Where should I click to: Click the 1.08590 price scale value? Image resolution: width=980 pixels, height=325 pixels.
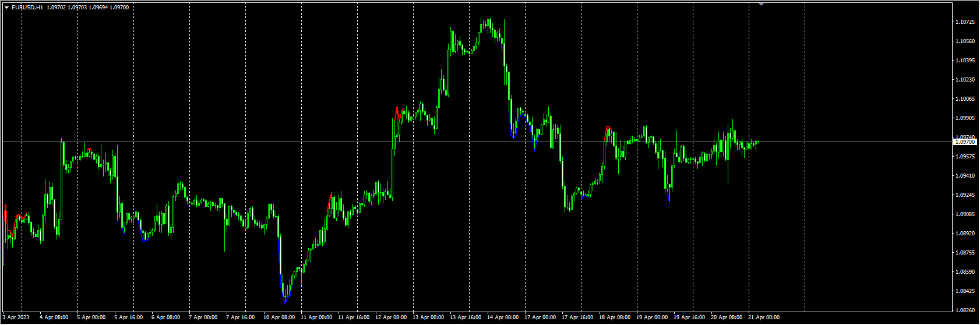965,272
